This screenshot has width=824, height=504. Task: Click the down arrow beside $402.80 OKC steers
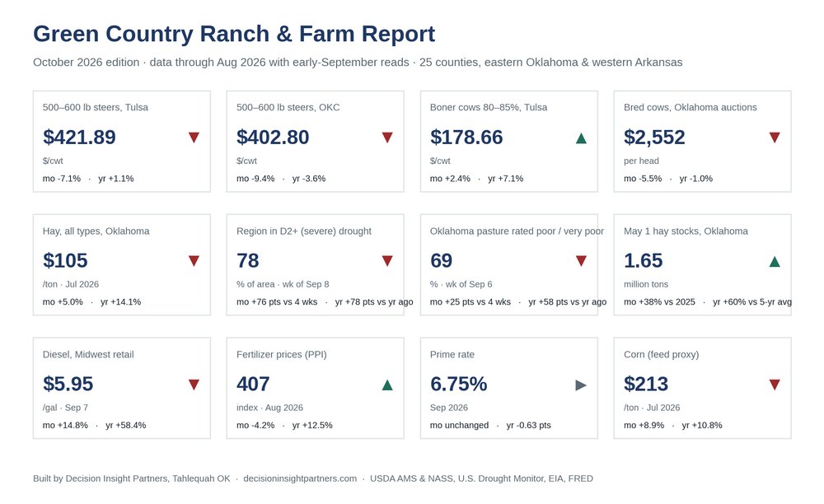click(387, 138)
